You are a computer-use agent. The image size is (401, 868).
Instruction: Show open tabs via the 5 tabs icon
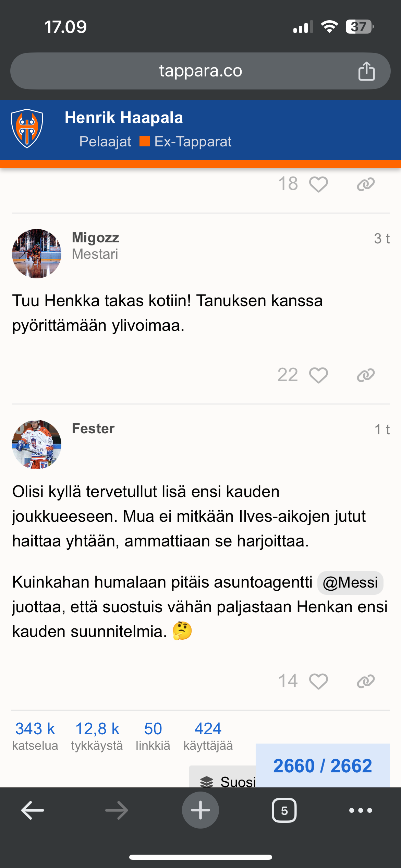[x=284, y=810]
